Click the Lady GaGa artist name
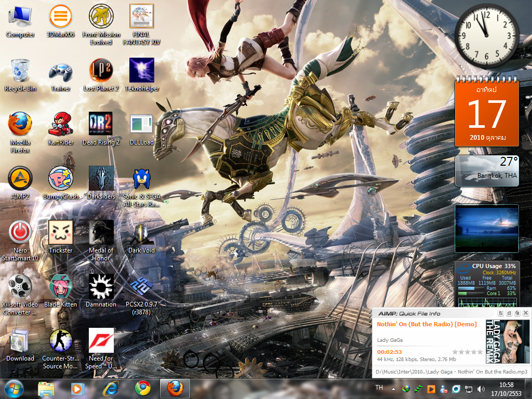The width and height of the screenshot is (532, 399). [390, 340]
